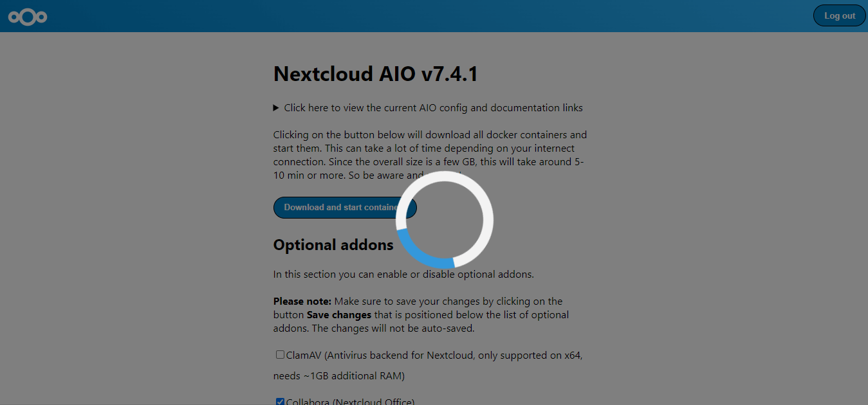Click the bold 'Save changes' text
This screenshot has width=868, height=405.
pos(339,315)
